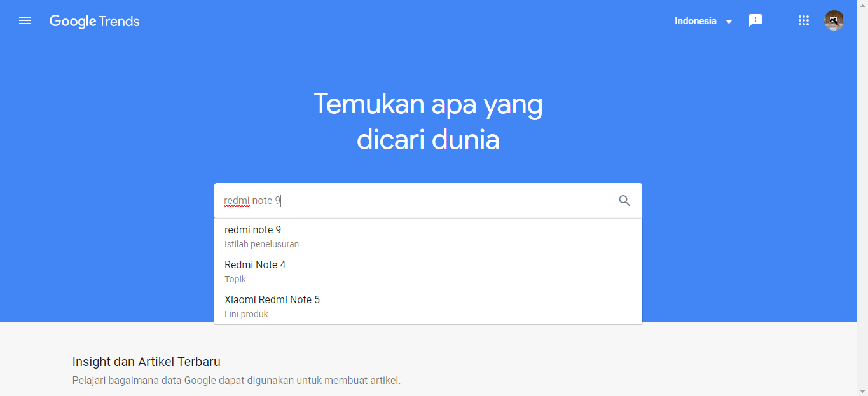
Task: Open the Indonesia country dropdown
Action: click(703, 21)
